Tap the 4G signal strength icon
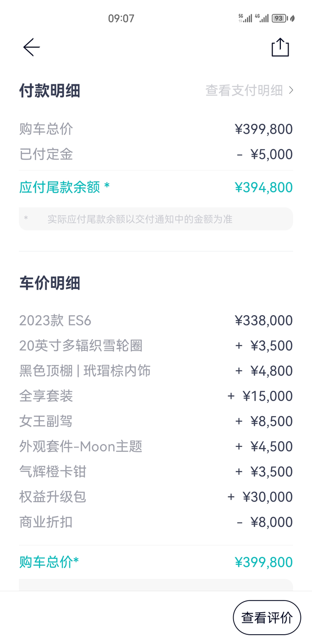This screenshot has width=312, height=644. 262,19
